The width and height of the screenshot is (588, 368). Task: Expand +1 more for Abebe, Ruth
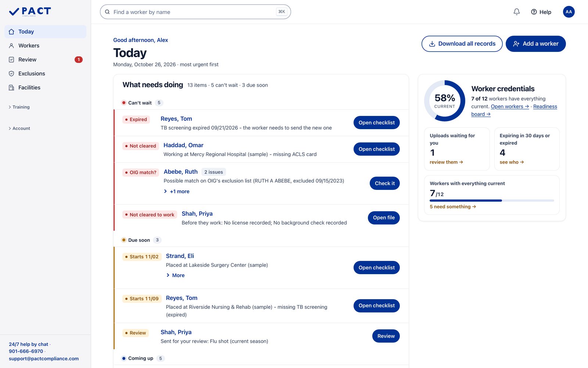coord(177,191)
